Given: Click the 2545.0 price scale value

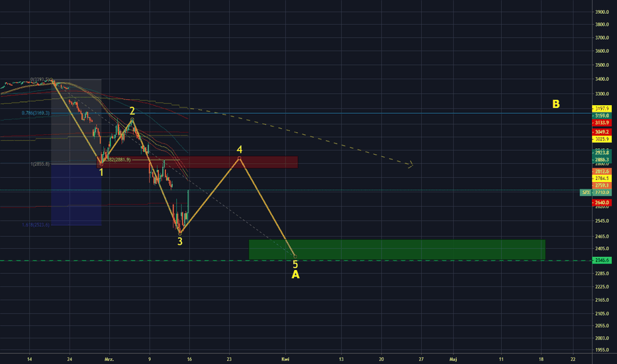Looking at the screenshot, I should (x=602, y=221).
